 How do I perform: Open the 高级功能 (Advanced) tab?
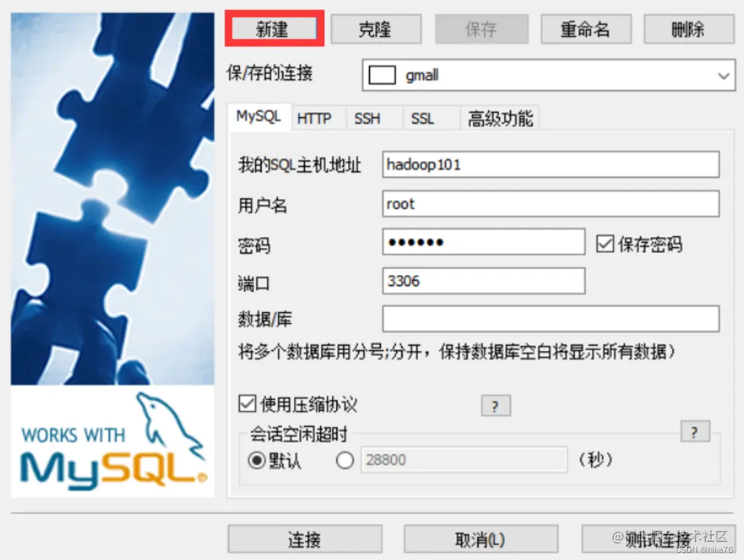point(500,119)
